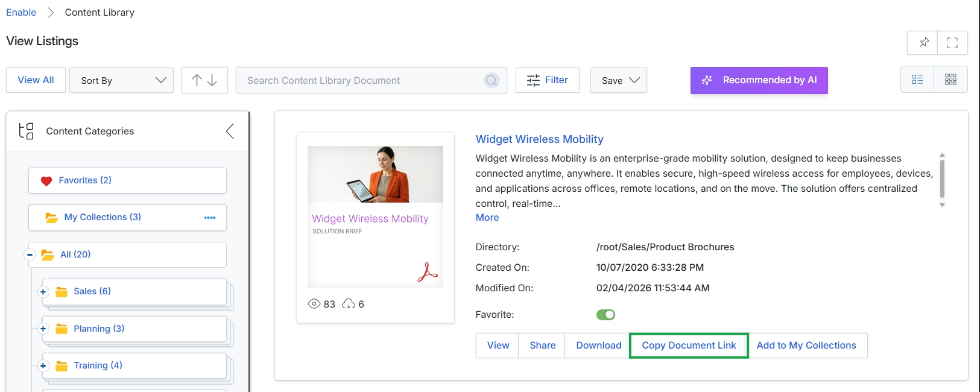The image size is (980, 392).
Task: Click the Planning folder icon
Action: point(62,329)
